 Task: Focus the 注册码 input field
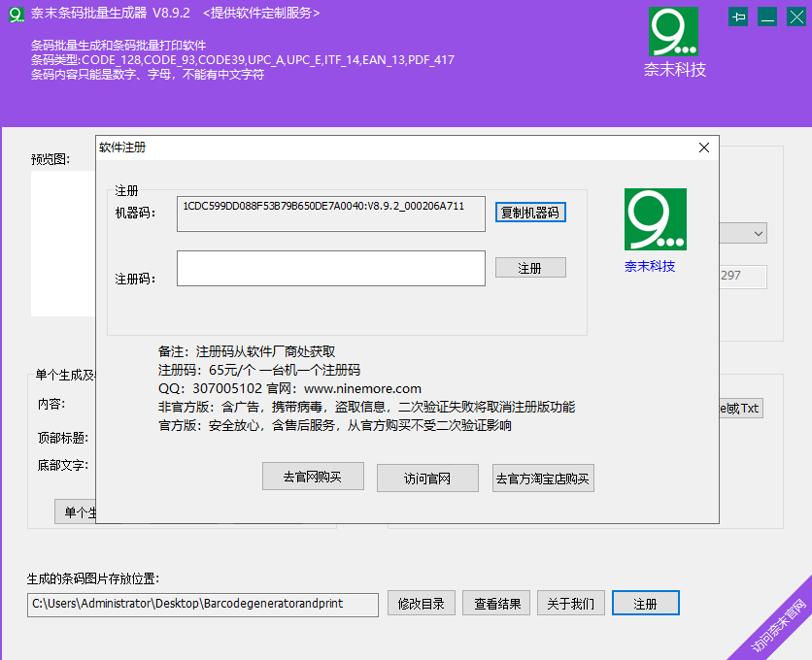click(x=331, y=268)
